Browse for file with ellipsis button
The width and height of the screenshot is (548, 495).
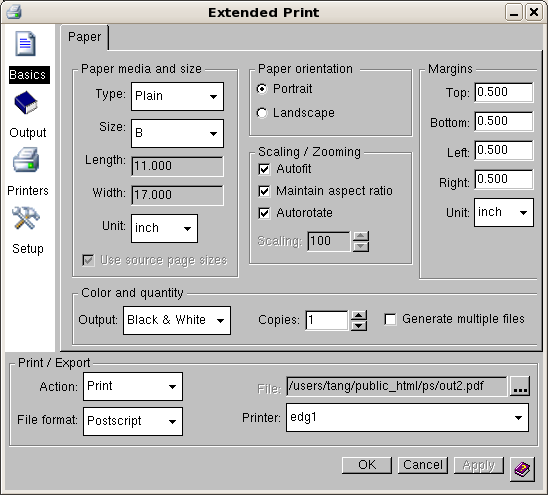tap(520, 386)
